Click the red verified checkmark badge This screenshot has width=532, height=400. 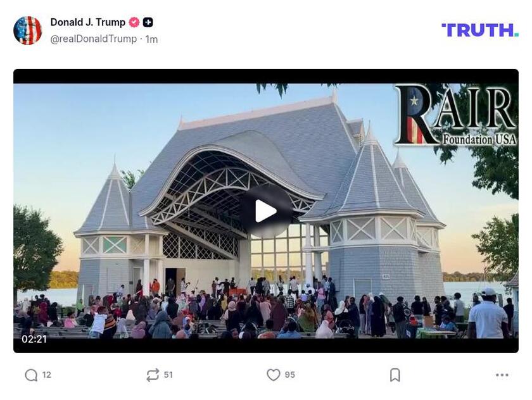click(x=134, y=22)
